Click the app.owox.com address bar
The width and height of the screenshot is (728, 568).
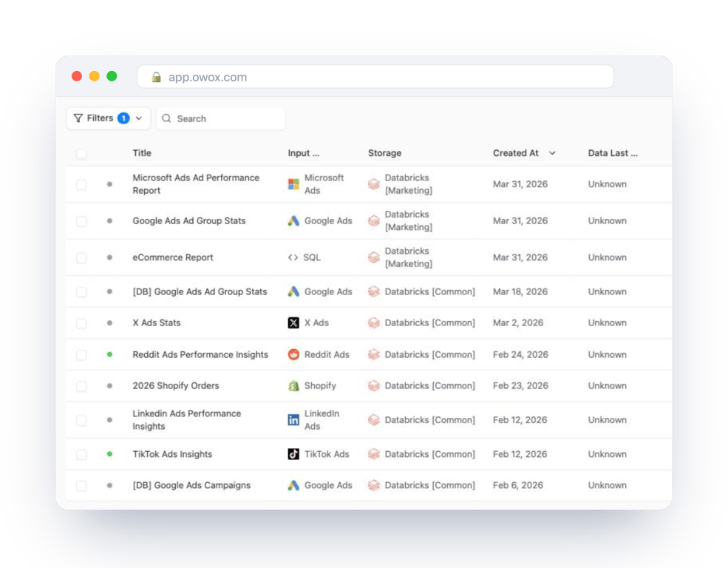tap(375, 77)
